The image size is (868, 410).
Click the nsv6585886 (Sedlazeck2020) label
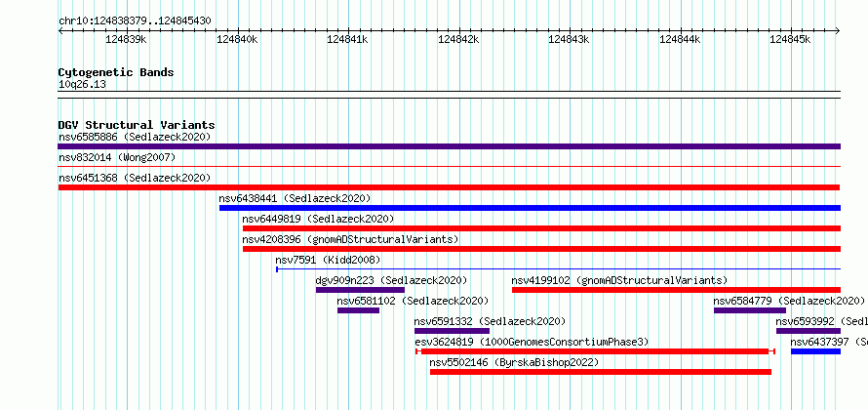click(x=135, y=137)
